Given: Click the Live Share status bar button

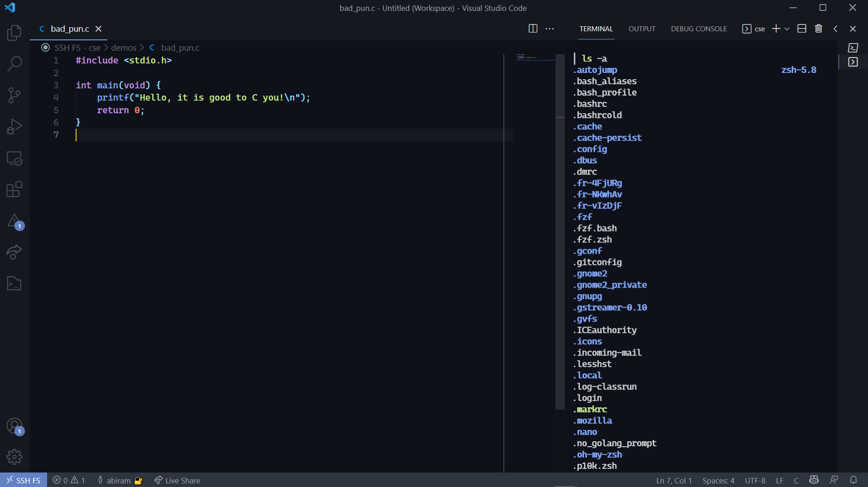Looking at the screenshot, I should [x=177, y=480].
